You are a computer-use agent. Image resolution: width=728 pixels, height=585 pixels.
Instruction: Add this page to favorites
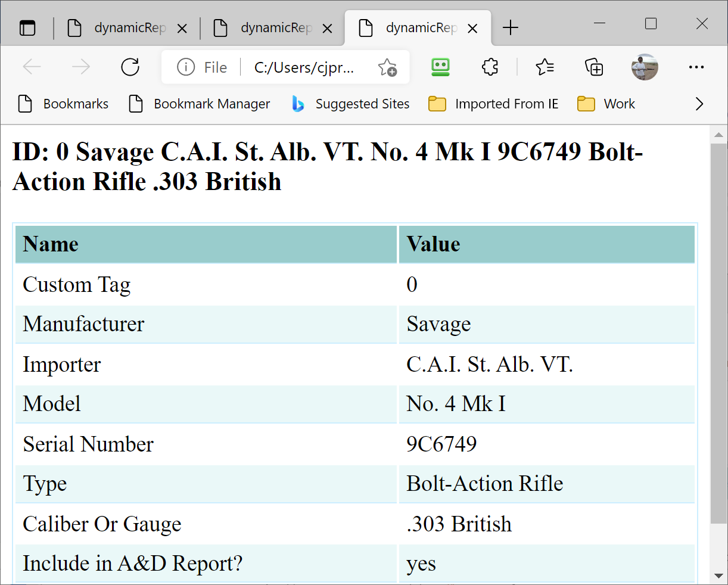click(x=387, y=67)
